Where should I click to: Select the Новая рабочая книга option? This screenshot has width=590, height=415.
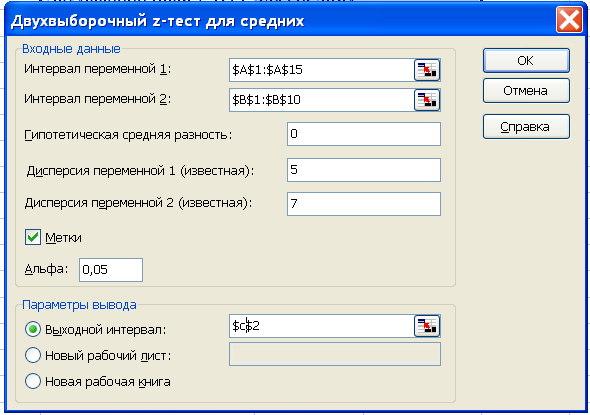(33, 381)
